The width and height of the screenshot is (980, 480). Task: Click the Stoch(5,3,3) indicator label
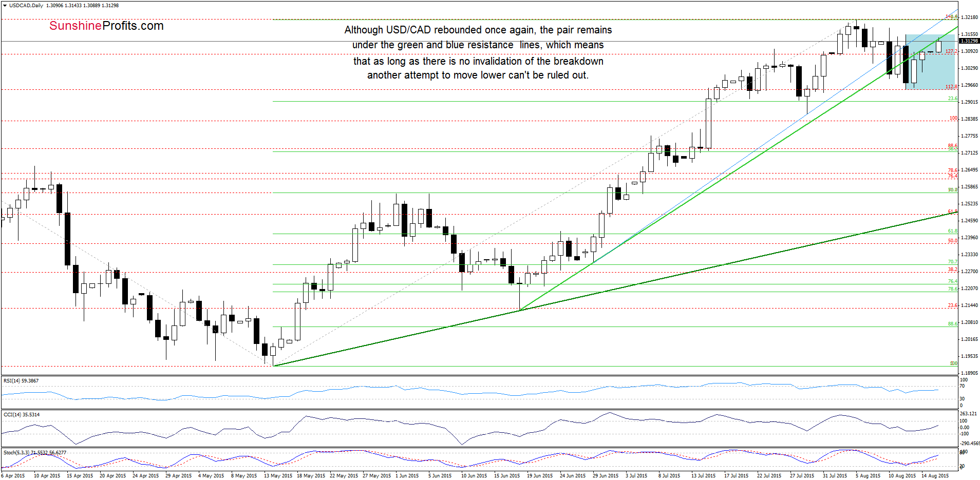point(35,453)
